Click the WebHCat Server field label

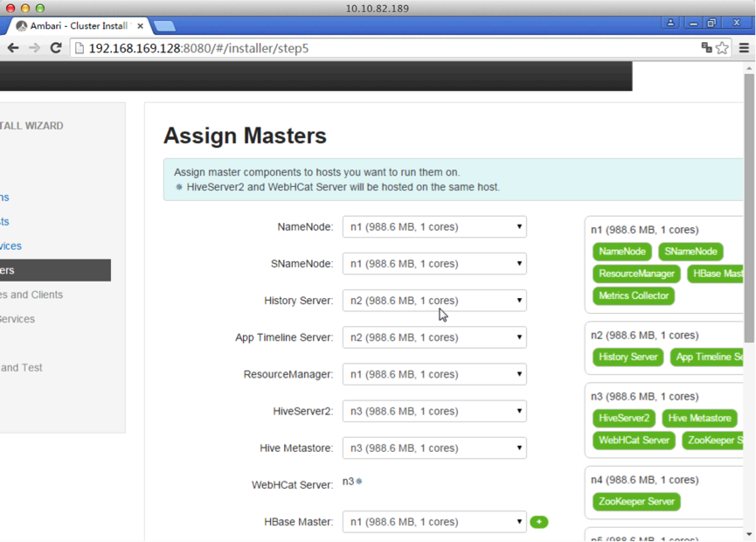(x=292, y=484)
